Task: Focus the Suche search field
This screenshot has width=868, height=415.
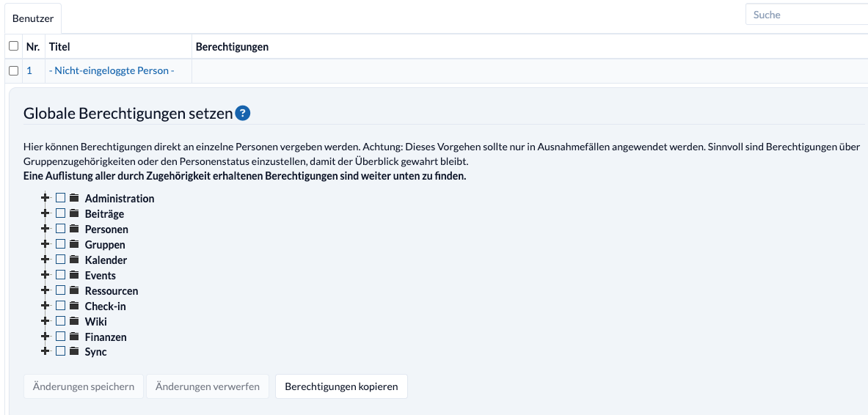Action: [807, 15]
